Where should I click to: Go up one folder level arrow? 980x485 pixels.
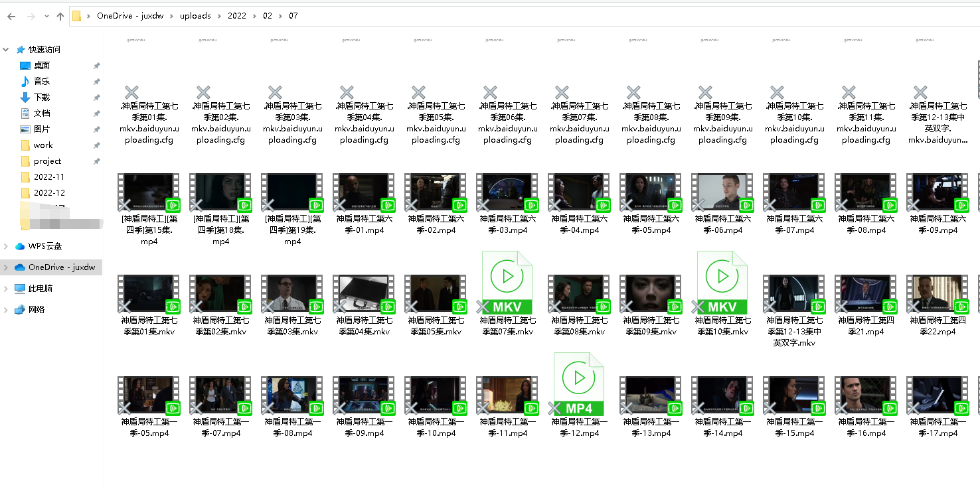[x=60, y=16]
